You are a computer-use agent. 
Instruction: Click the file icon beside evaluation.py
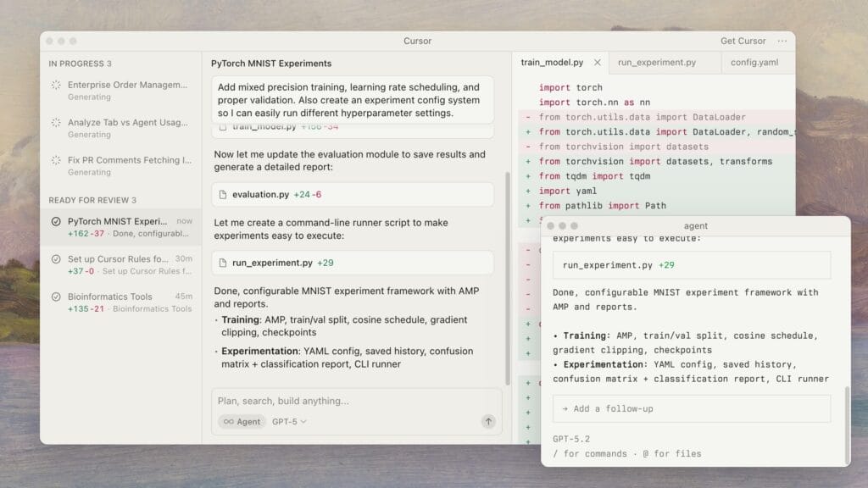coord(223,195)
